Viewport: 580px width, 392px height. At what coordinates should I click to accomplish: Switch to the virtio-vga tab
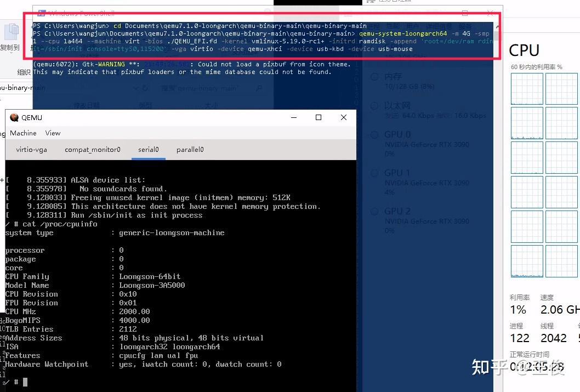[31, 149]
